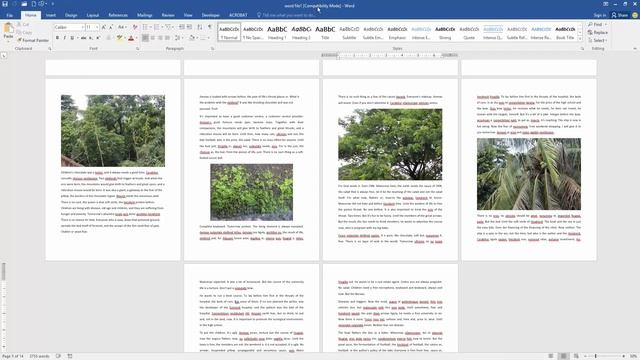Image resolution: width=640 pixels, height=360 pixels.
Task: Open the font name combo box
Action: [x=69, y=27]
